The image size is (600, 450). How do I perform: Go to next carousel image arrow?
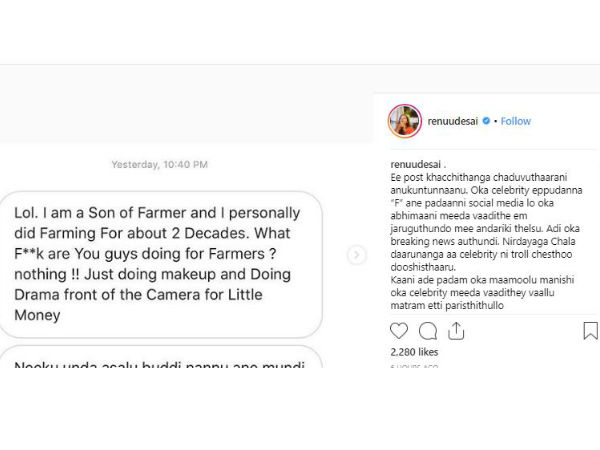click(x=356, y=255)
